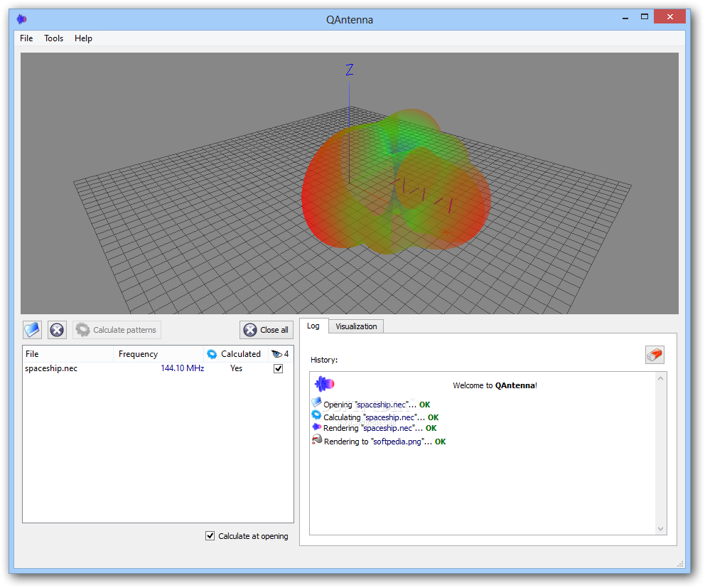Image resolution: width=705 pixels, height=588 pixels.
Task: Click the 3D radiation pattern view
Action: (350, 183)
